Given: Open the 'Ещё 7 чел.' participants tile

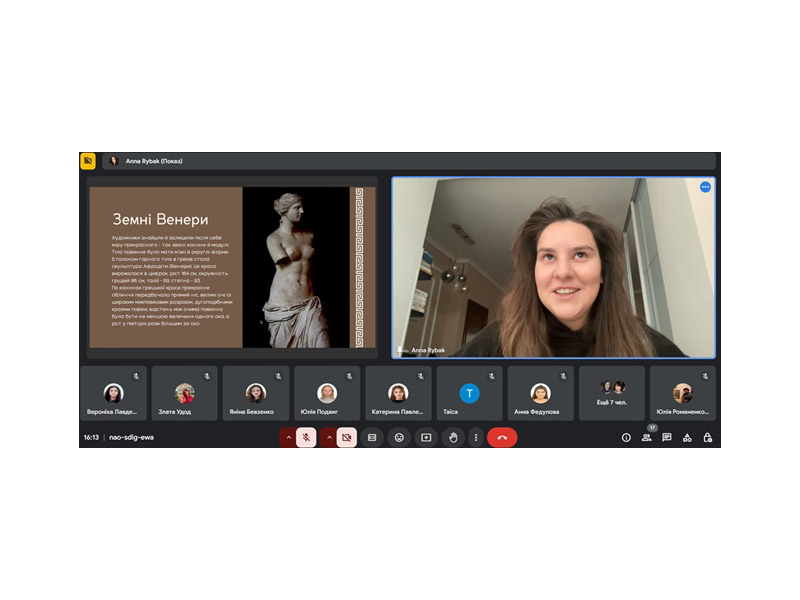Looking at the screenshot, I should click(x=612, y=392).
